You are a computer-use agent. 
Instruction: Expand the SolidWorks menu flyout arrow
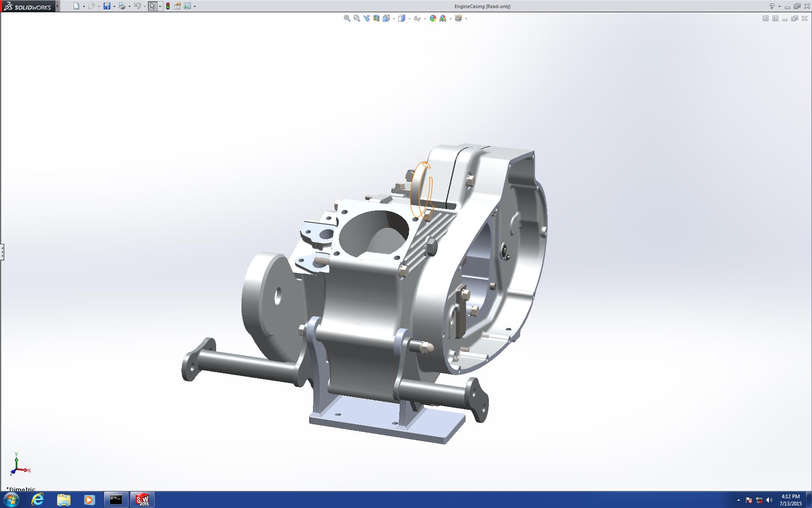tap(58, 6)
